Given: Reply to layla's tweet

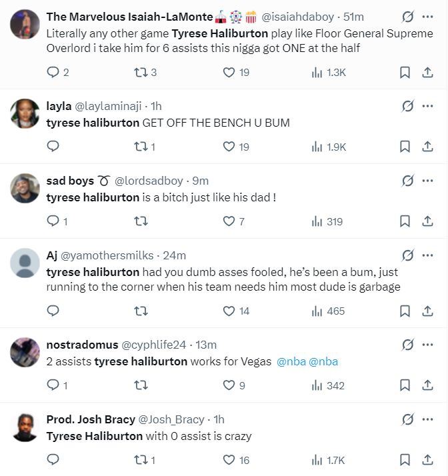Looking at the screenshot, I should point(53,147).
